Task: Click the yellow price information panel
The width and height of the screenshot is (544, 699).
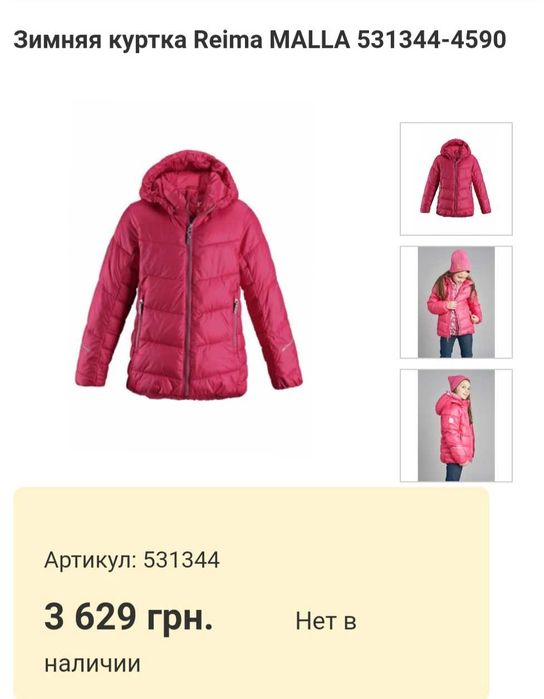Action: 251,593
